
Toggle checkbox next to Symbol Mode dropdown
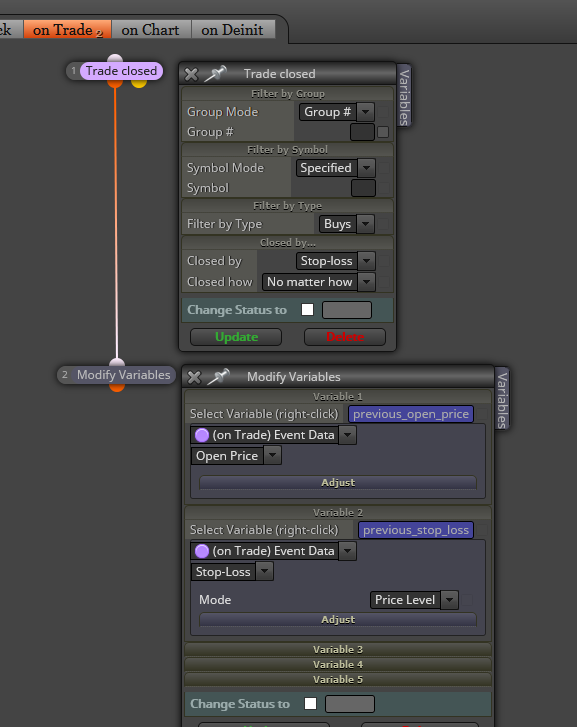(384, 168)
